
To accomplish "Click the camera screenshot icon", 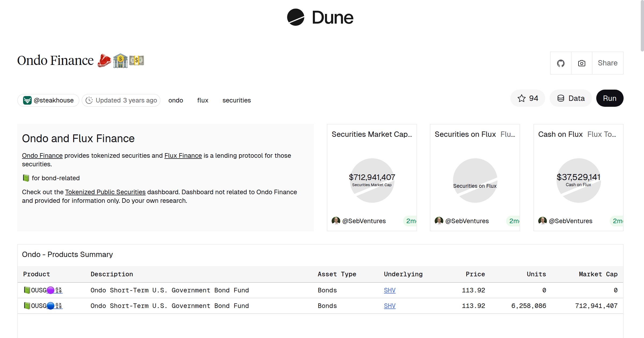I will 581,63.
